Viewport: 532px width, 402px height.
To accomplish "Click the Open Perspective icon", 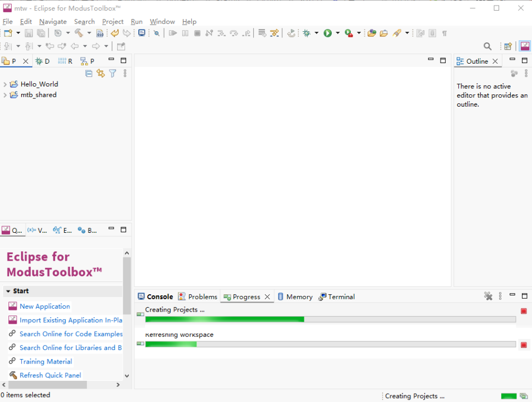I will (x=508, y=46).
